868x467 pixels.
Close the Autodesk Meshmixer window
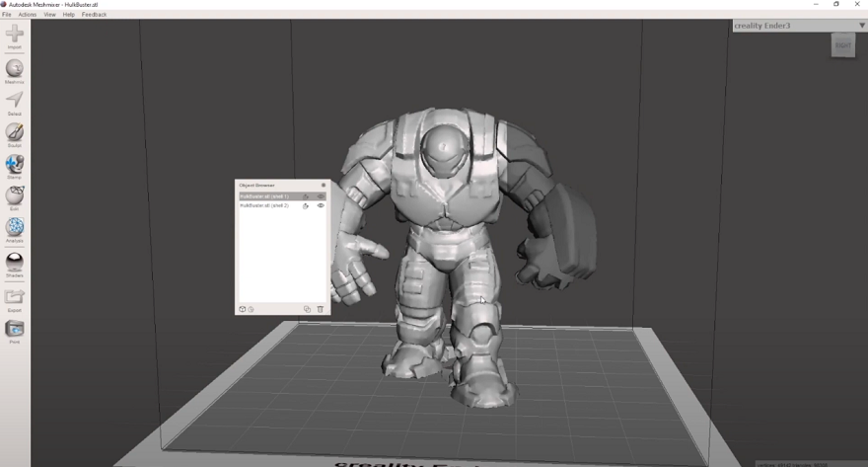coord(857,4)
